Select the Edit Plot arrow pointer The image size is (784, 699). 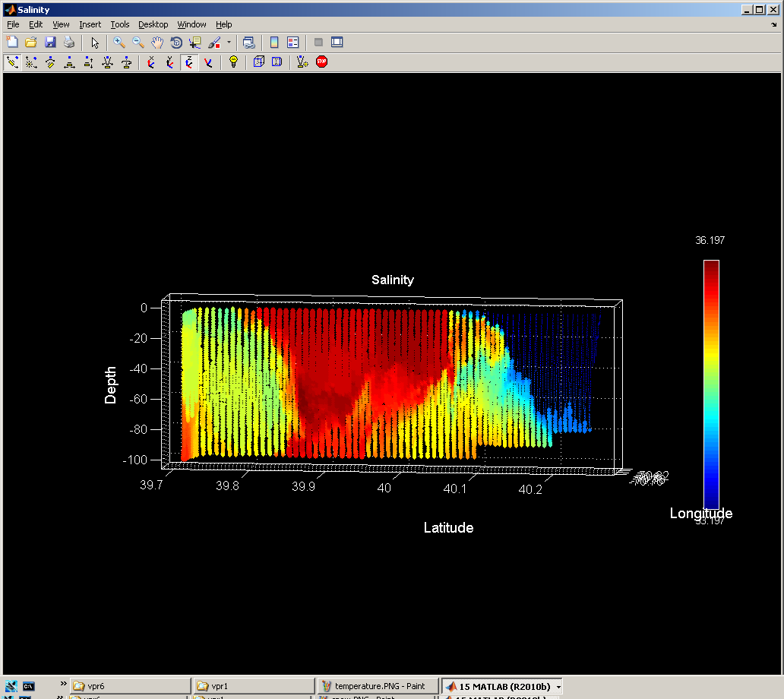pos(95,43)
